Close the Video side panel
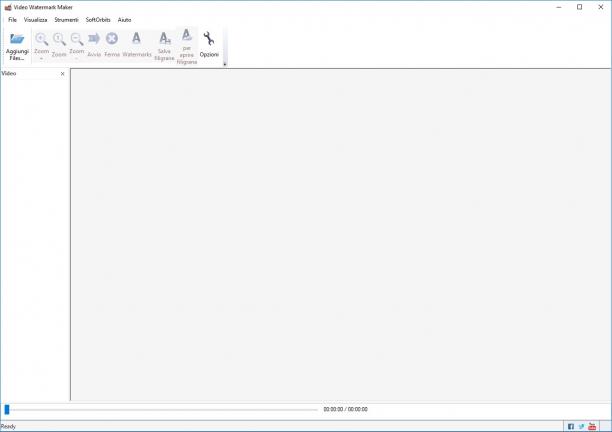The width and height of the screenshot is (612, 432). click(x=62, y=73)
